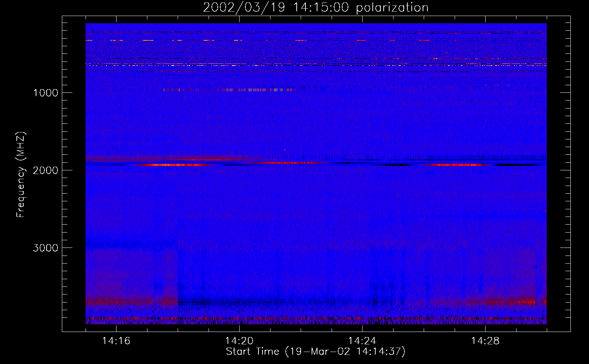The height and width of the screenshot is (364, 589).
Task: Click the "3000" frequency tick label
Action: [x=46, y=248]
